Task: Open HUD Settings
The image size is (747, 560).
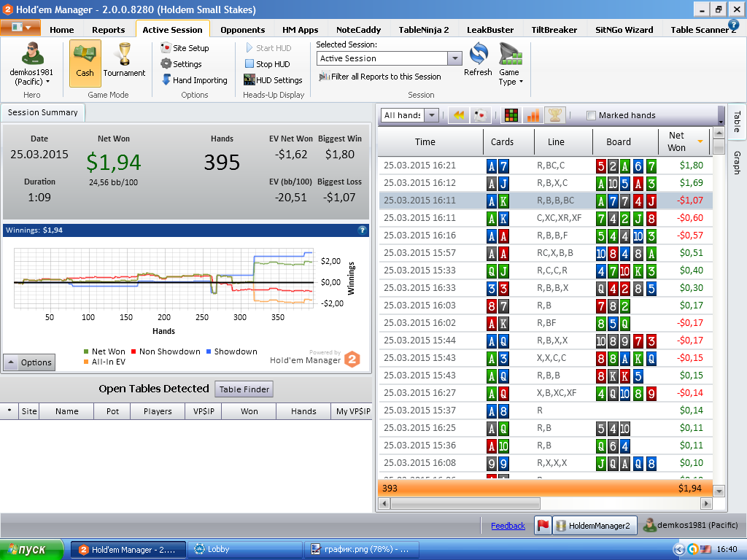Action: [x=273, y=80]
